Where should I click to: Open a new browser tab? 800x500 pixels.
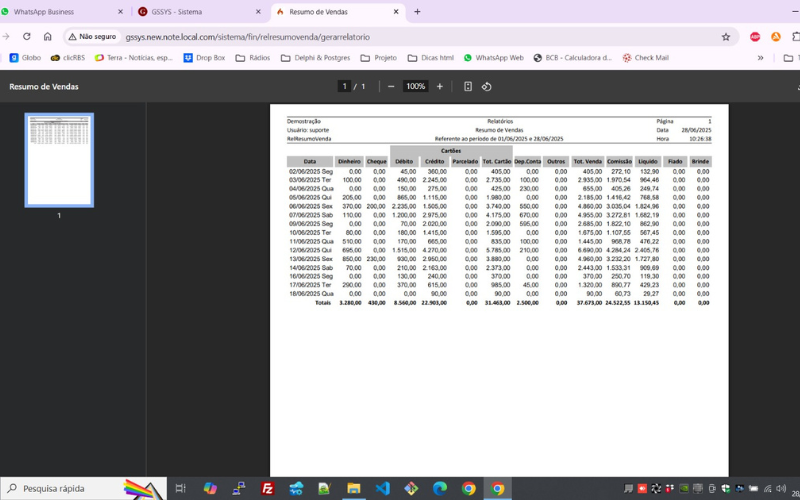(x=417, y=12)
